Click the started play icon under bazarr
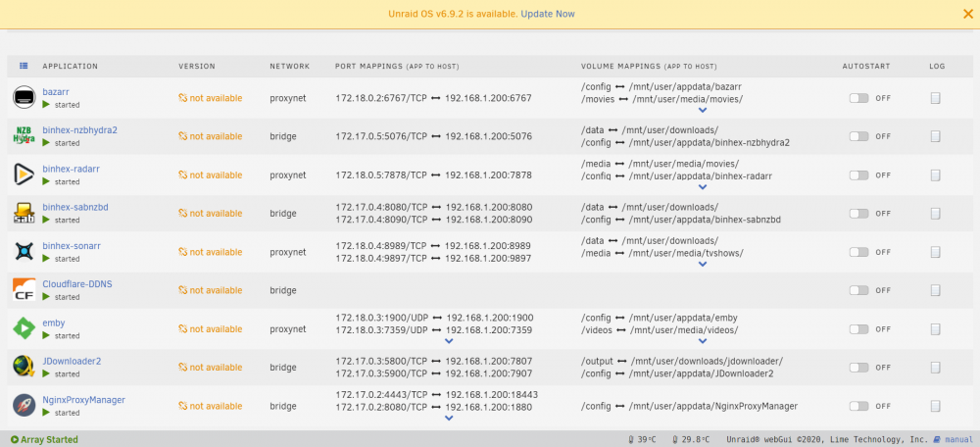This screenshot has width=980, height=447. point(46,105)
